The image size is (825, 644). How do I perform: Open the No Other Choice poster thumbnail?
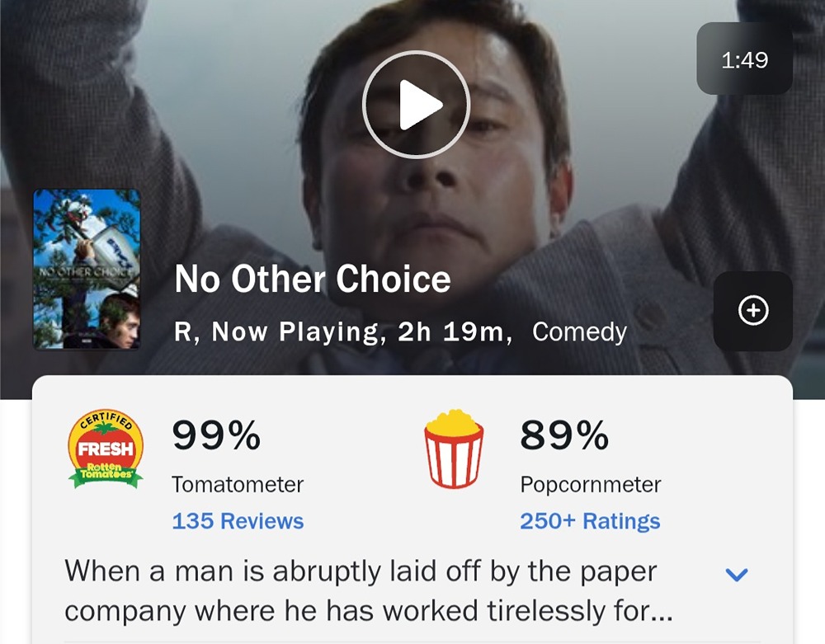click(x=87, y=270)
